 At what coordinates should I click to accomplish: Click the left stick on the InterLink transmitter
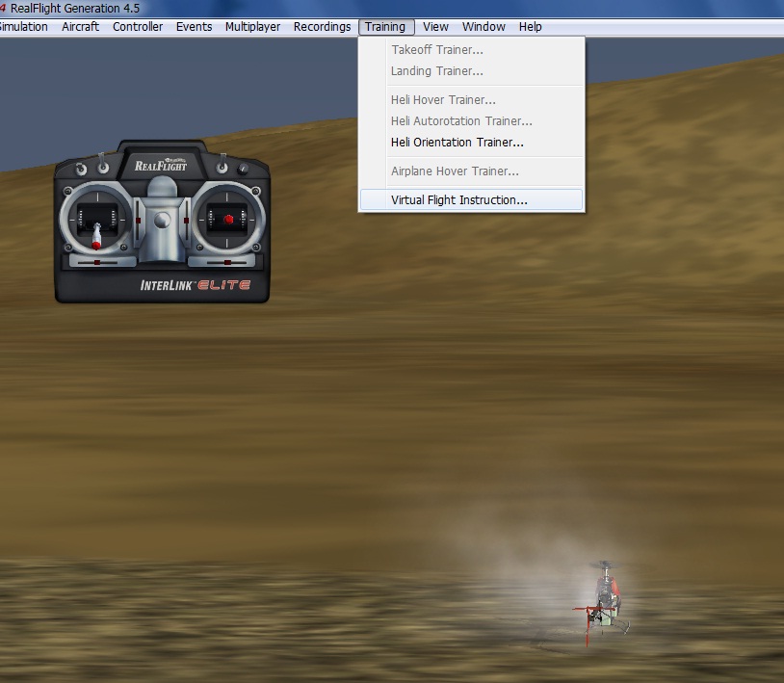click(96, 236)
